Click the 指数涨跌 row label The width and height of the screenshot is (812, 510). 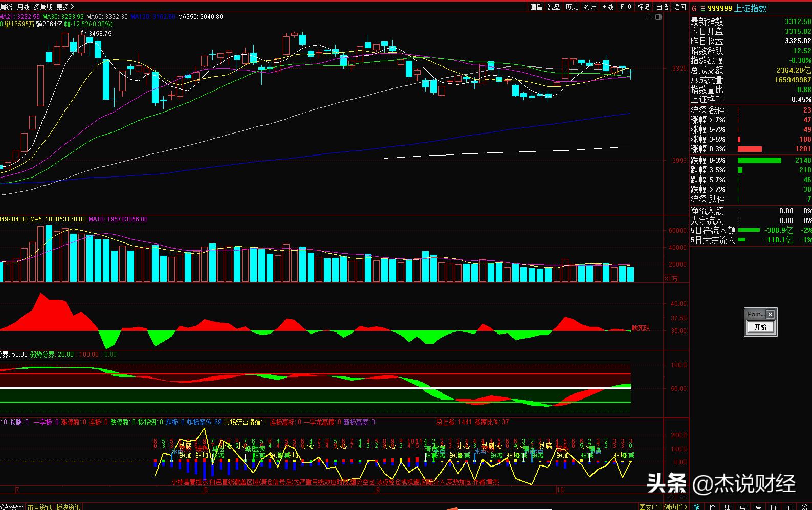coord(707,51)
